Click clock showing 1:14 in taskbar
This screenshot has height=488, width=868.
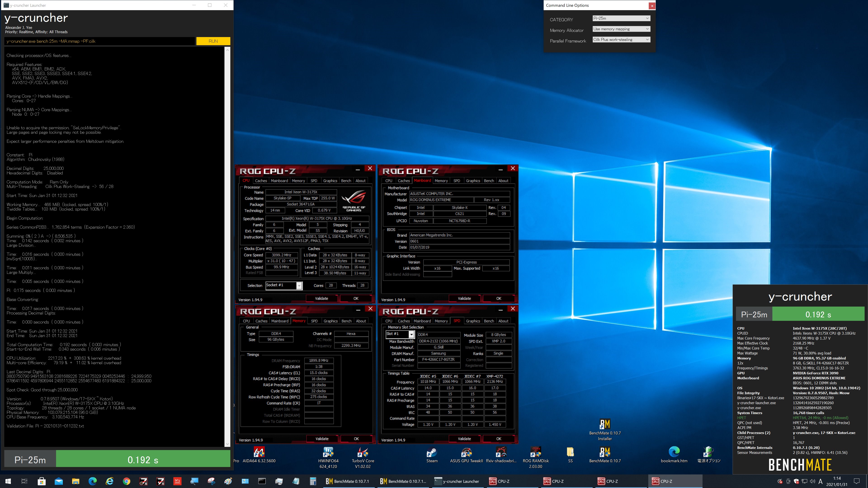tap(837, 481)
